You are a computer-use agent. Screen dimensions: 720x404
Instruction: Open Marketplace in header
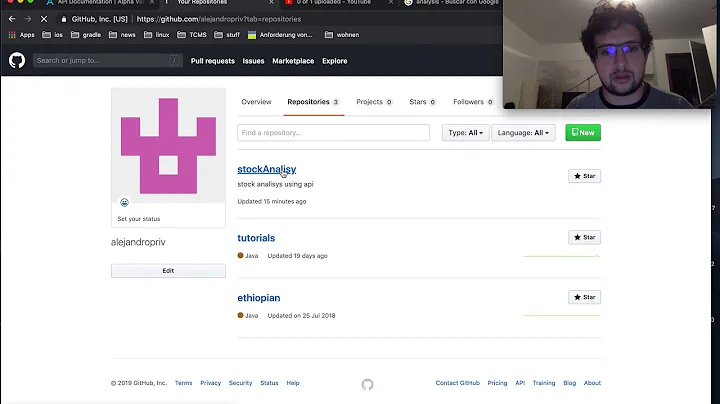click(x=293, y=61)
